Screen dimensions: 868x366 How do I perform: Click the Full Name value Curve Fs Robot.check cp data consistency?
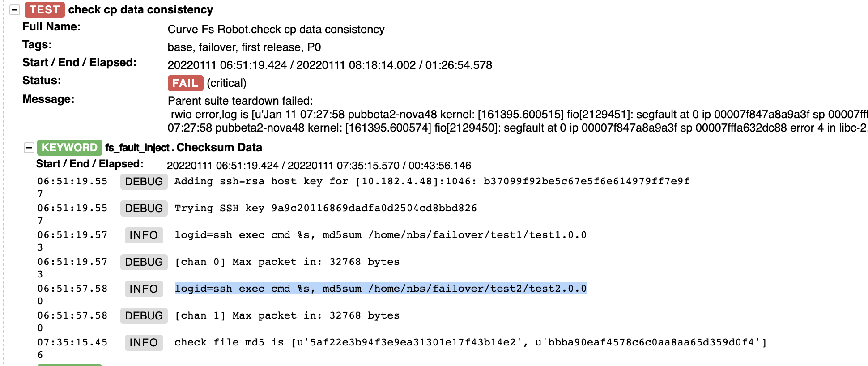coord(276,29)
